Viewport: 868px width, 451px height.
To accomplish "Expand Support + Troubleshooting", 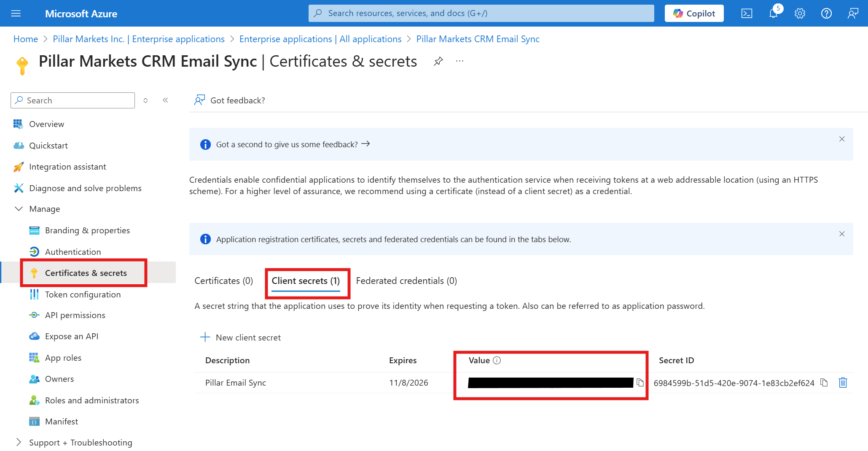I will click(19, 442).
